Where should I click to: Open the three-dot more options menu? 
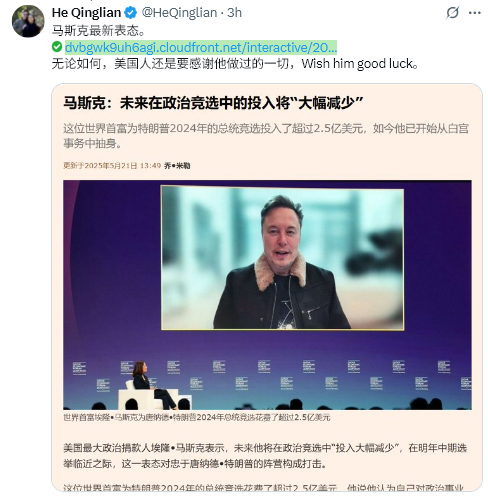(x=475, y=13)
